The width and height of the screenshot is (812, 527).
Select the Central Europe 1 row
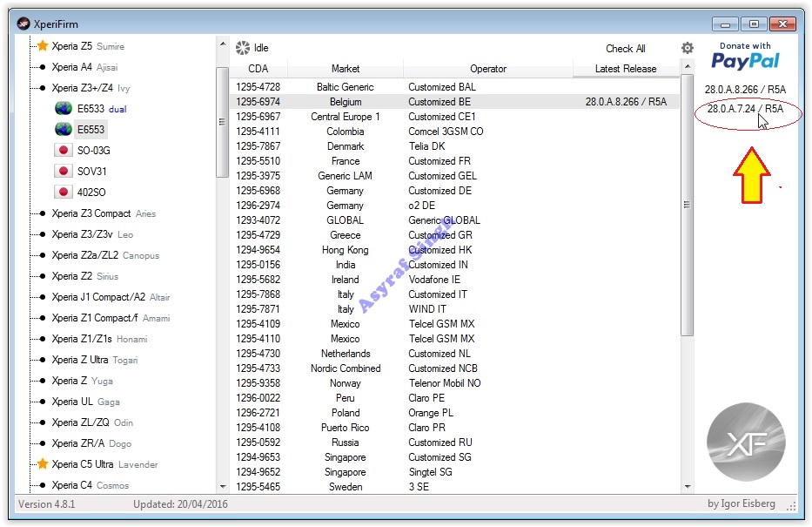(x=454, y=117)
